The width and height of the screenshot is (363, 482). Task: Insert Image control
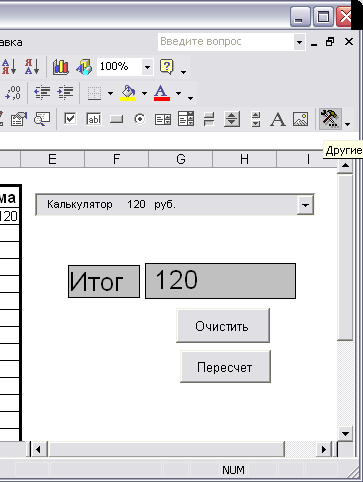tap(301, 119)
